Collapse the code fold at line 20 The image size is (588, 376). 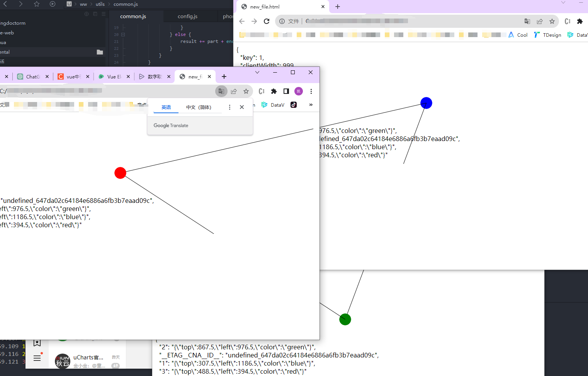coord(123,34)
